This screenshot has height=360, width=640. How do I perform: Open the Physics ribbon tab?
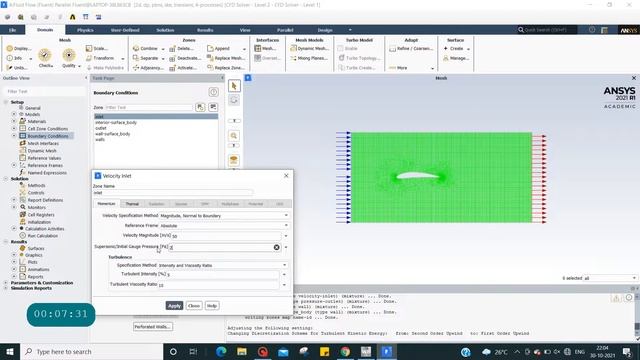click(x=85, y=30)
